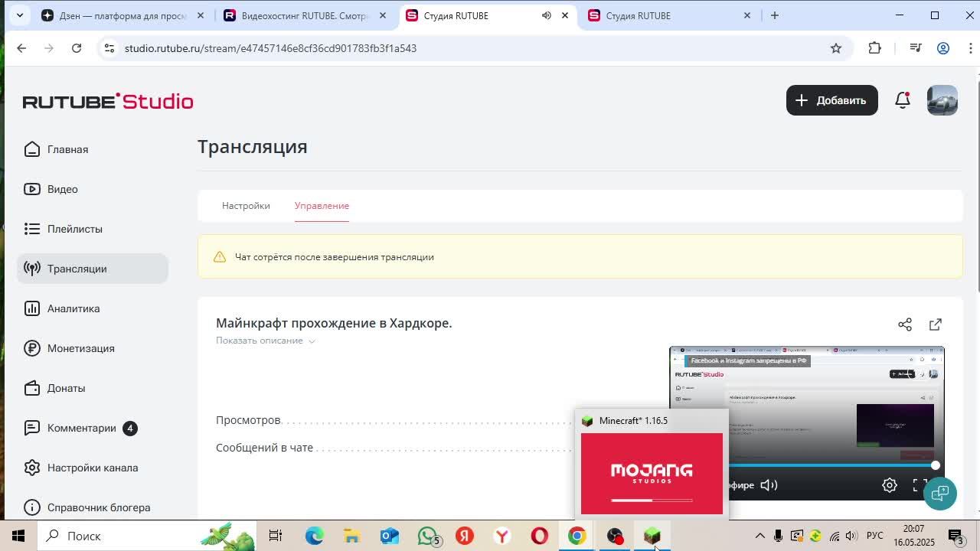The width and height of the screenshot is (980, 551).
Task: Open Microsoft Edge from taskbar
Action: (314, 536)
